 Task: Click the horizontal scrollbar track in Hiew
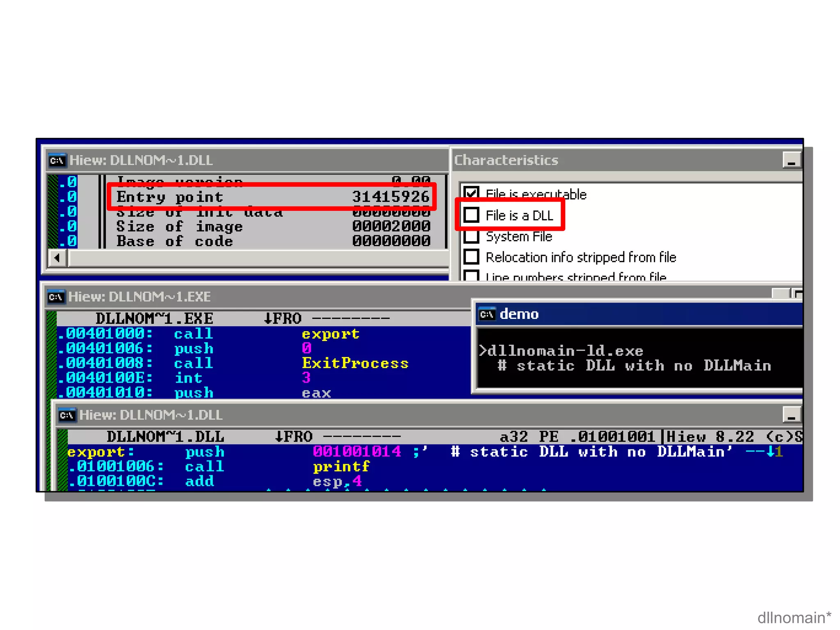coord(258,258)
